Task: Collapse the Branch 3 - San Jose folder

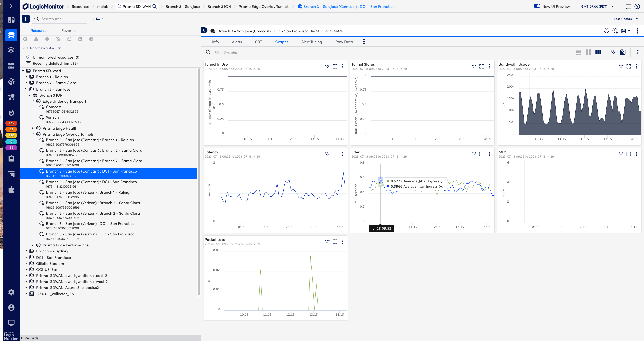Action: (x=26, y=89)
